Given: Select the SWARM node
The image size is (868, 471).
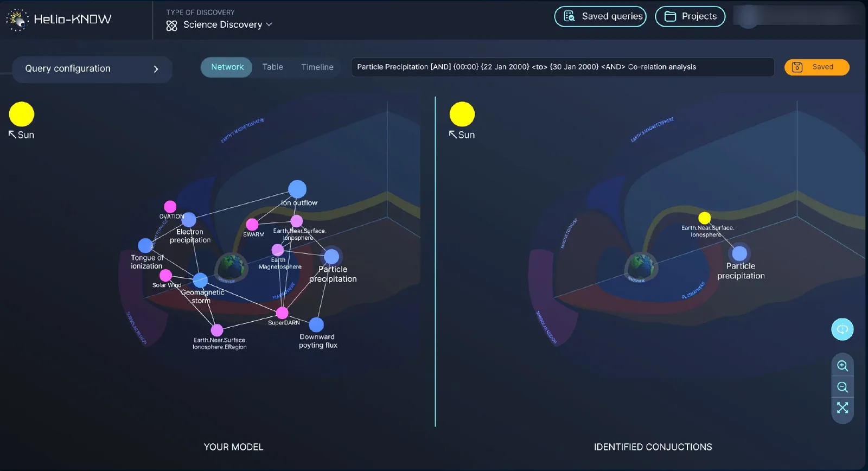Looking at the screenshot, I should [252, 225].
